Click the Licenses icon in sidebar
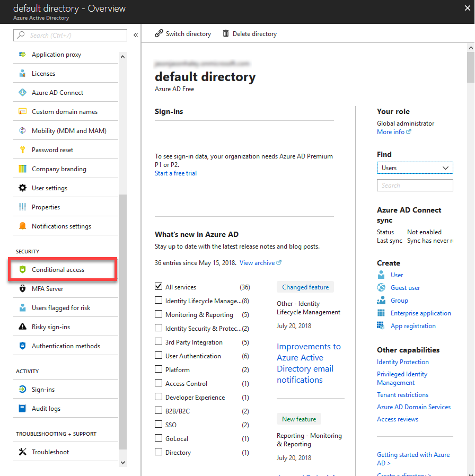This screenshot has width=475, height=476. (x=22, y=74)
